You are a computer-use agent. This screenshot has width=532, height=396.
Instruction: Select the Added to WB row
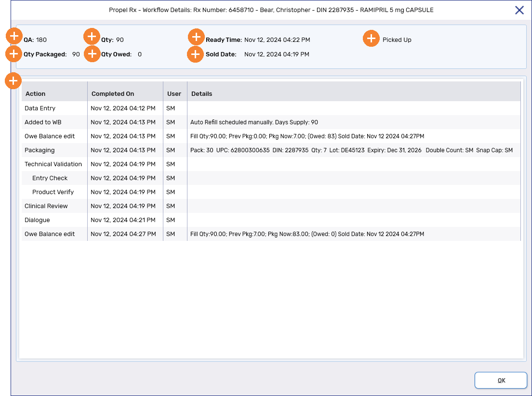pos(43,122)
